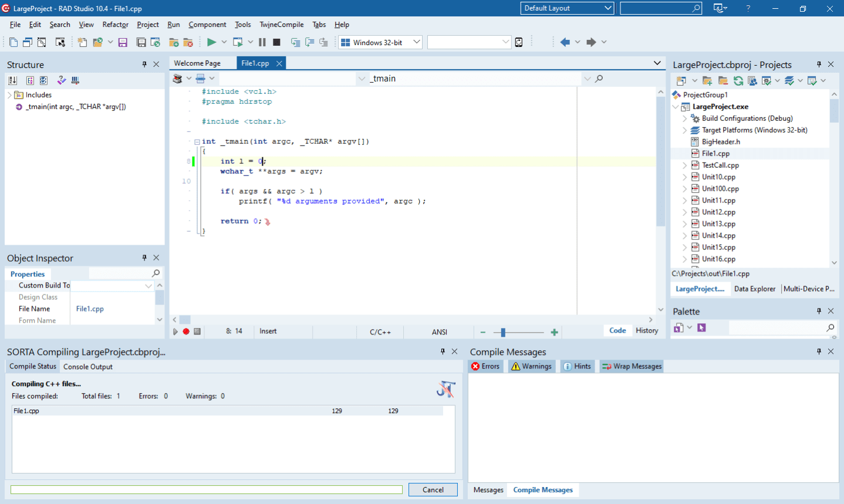Open the Default Layout dropdown
The image size is (844, 504).
[x=567, y=8]
